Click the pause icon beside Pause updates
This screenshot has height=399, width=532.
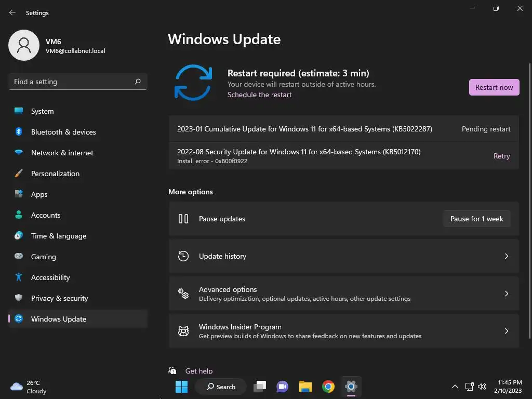coord(183,219)
